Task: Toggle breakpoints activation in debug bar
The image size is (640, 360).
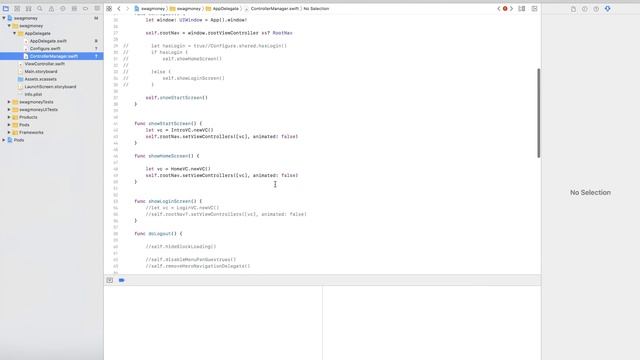Action: point(122,280)
